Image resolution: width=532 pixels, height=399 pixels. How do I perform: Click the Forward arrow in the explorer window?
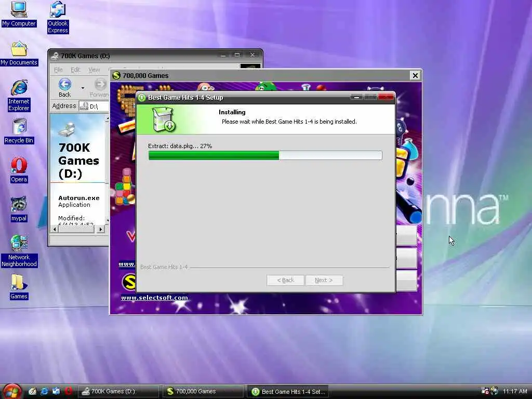click(100, 87)
